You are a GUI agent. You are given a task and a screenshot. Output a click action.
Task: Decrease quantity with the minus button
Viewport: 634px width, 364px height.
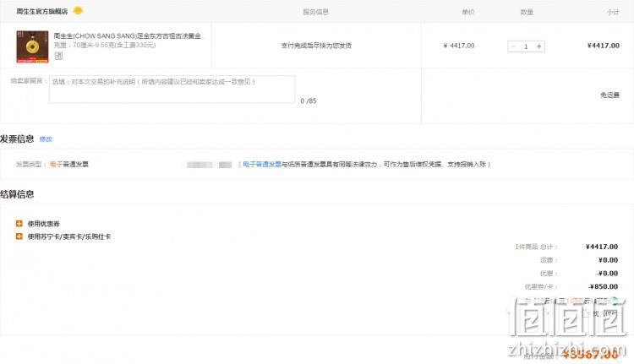(513, 46)
